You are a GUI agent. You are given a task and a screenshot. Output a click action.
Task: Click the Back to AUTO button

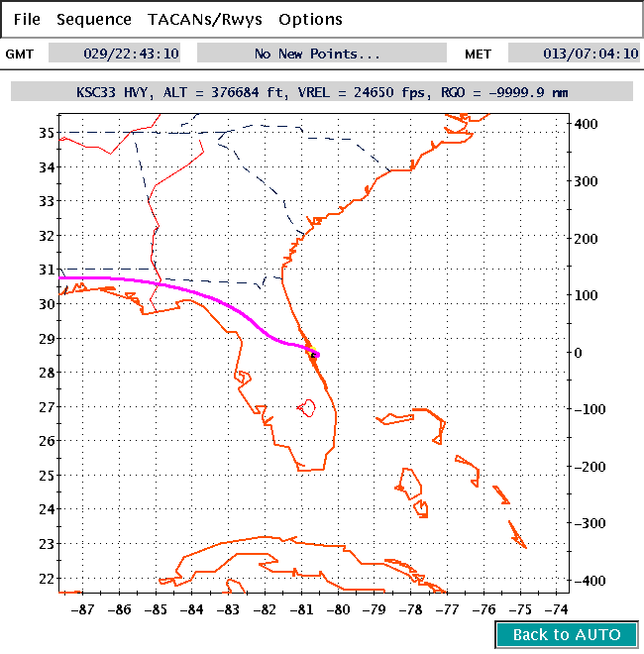(567, 634)
